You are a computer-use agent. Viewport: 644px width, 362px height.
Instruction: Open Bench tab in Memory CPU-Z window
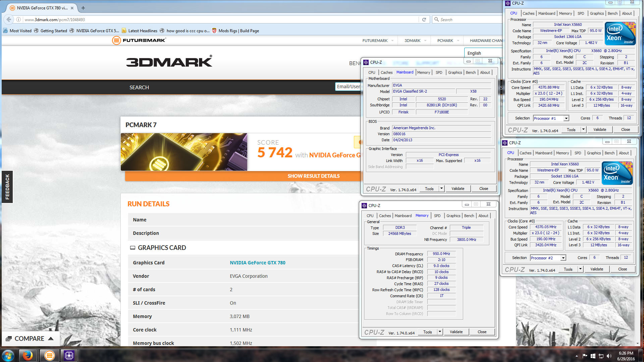[469, 216]
